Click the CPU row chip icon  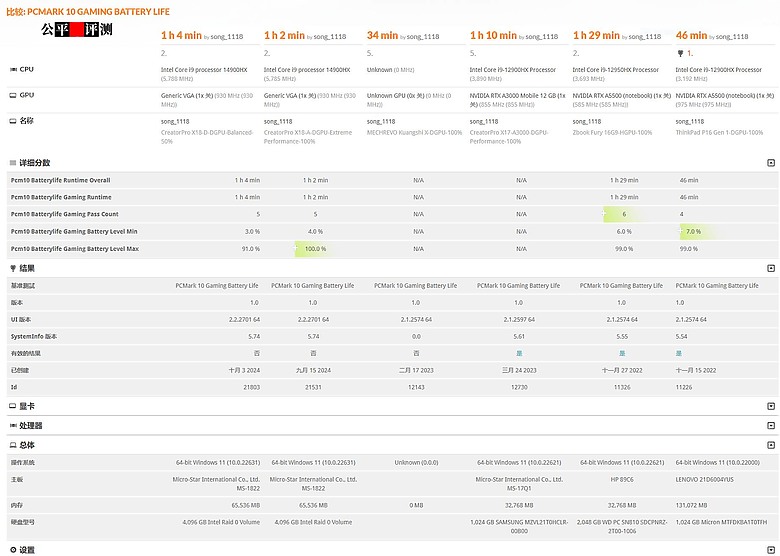13,70
